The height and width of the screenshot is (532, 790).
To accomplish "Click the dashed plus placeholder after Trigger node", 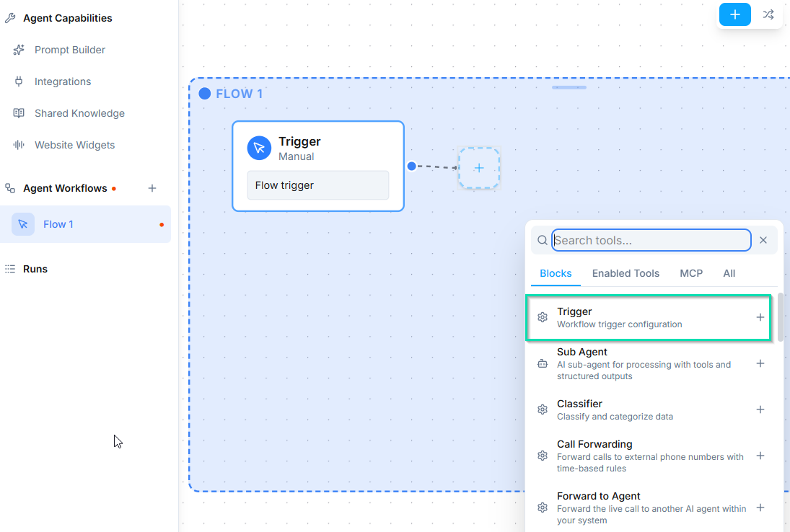I will pyautogui.click(x=479, y=168).
